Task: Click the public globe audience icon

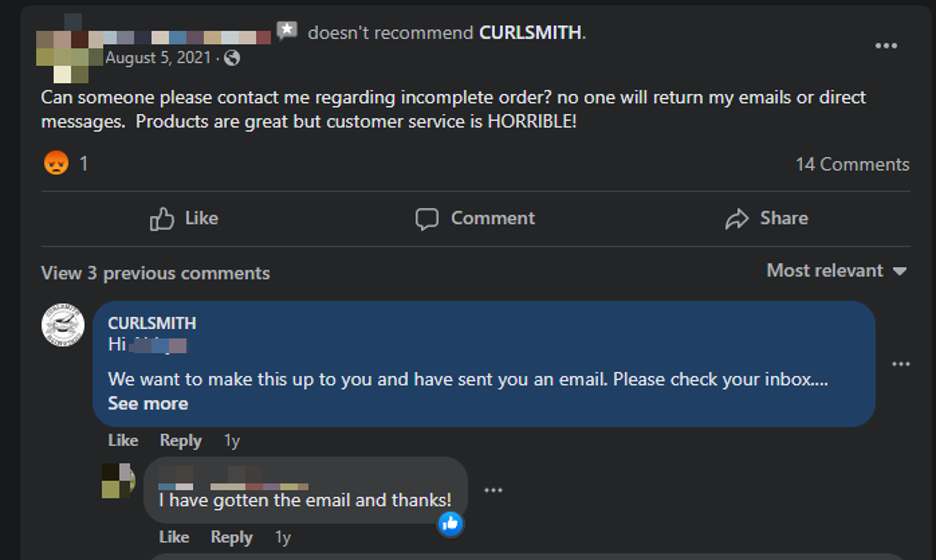Action: click(x=232, y=58)
